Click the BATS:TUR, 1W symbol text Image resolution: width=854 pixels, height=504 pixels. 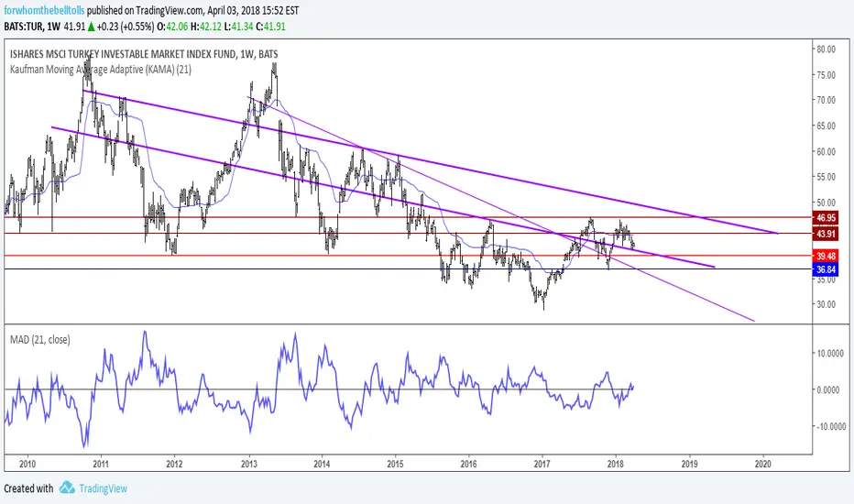pyautogui.click(x=31, y=27)
